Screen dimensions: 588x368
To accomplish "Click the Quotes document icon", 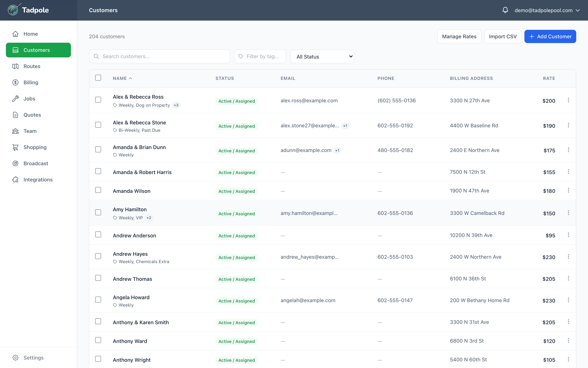I will tap(15, 115).
